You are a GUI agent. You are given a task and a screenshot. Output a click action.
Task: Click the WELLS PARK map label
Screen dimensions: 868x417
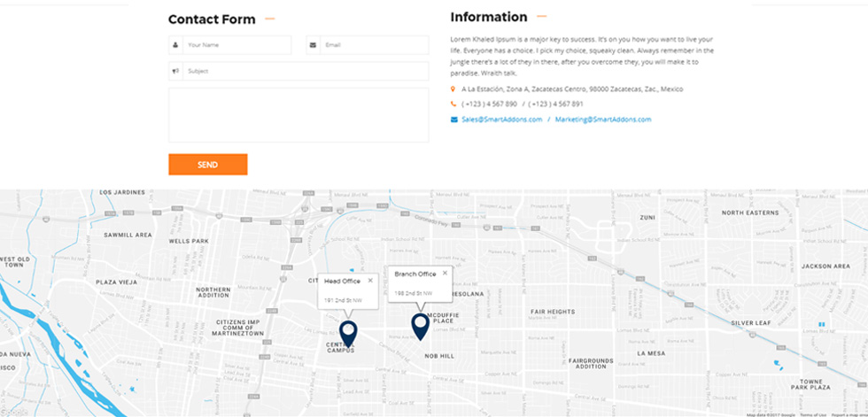(189, 241)
